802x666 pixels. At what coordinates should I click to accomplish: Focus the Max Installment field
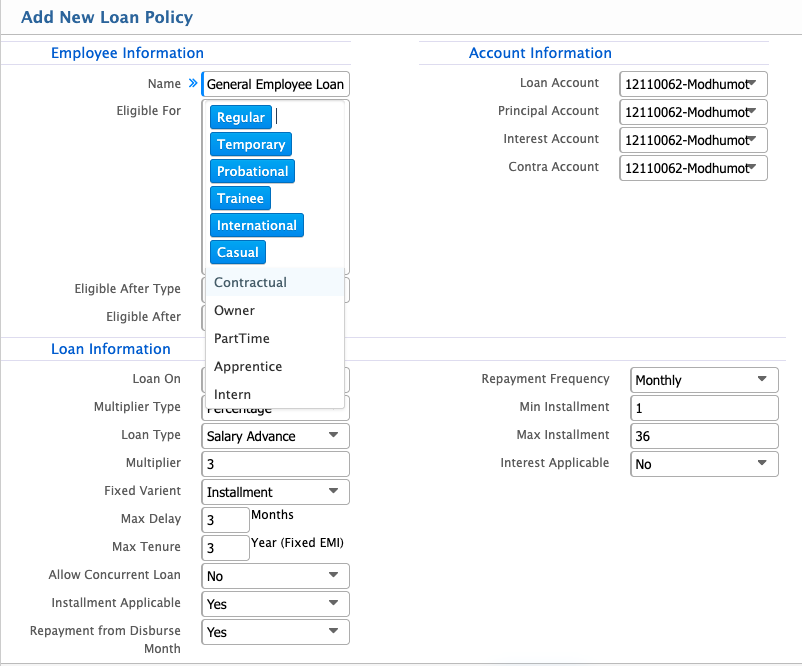click(705, 436)
